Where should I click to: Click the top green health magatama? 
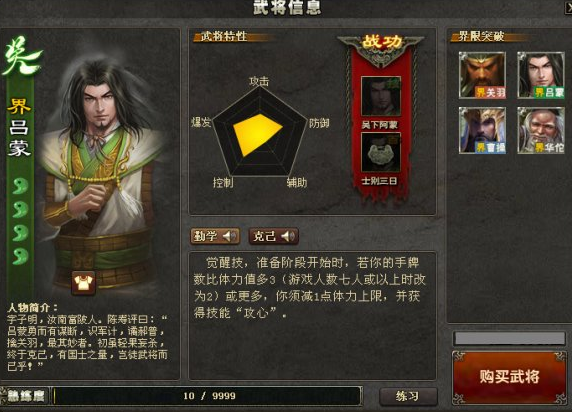pos(20,185)
